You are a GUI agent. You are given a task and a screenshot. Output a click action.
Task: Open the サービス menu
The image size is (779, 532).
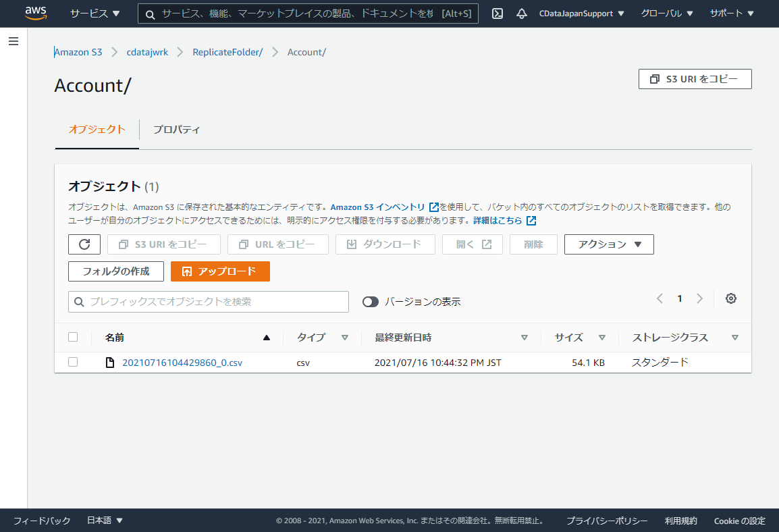point(95,13)
